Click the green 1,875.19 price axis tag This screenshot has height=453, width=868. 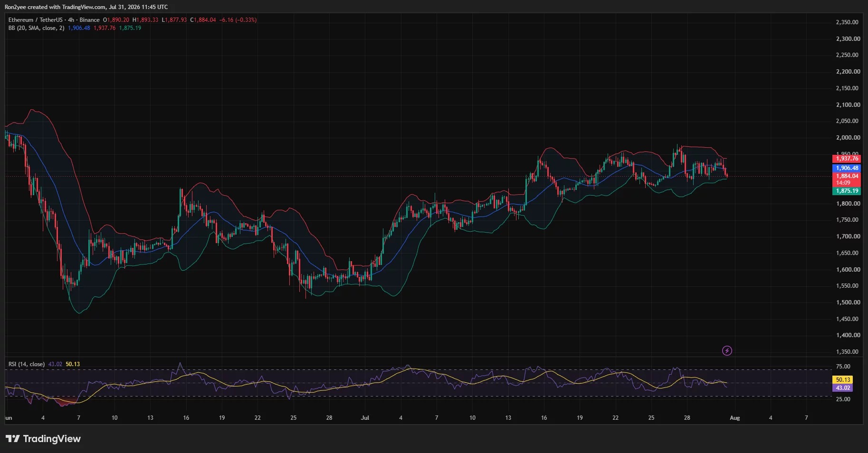pyautogui.click(x=847, y=191)
